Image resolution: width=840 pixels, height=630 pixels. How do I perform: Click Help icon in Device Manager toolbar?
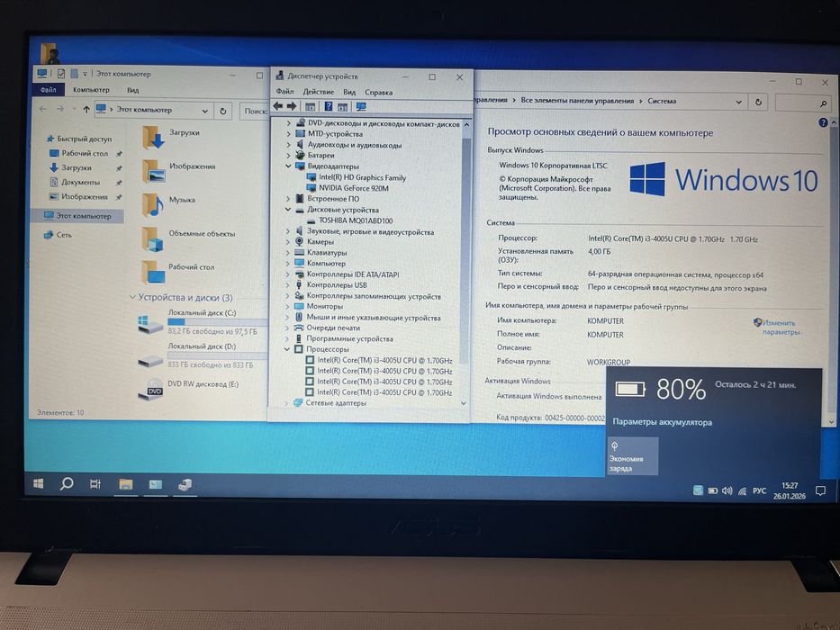(329, 106)
